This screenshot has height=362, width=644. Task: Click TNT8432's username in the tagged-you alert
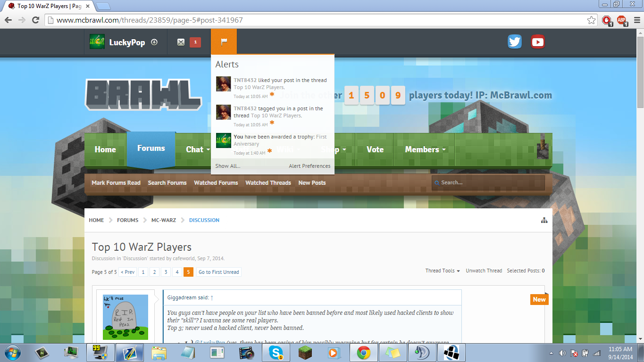click(245, 108)
